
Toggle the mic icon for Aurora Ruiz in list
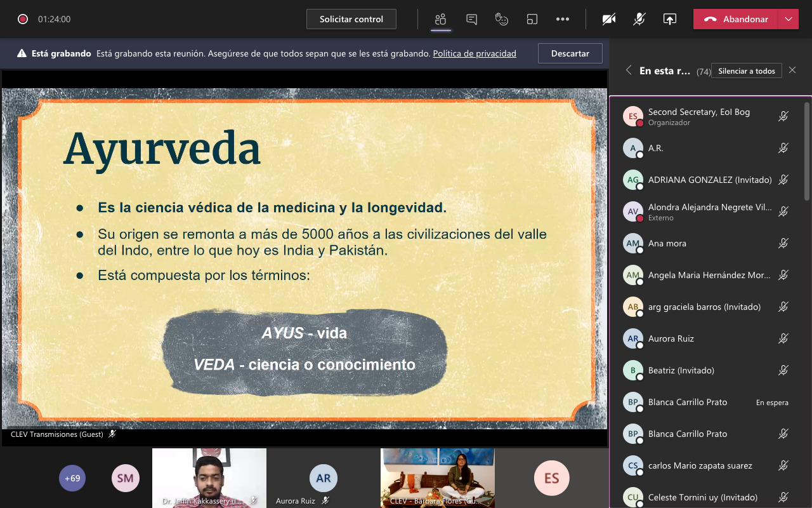(x=783, y=338)
